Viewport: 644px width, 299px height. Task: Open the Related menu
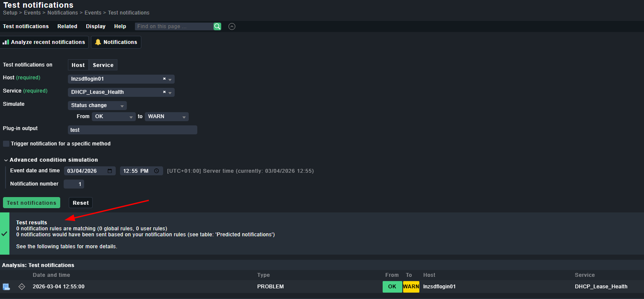coord(67,26)
